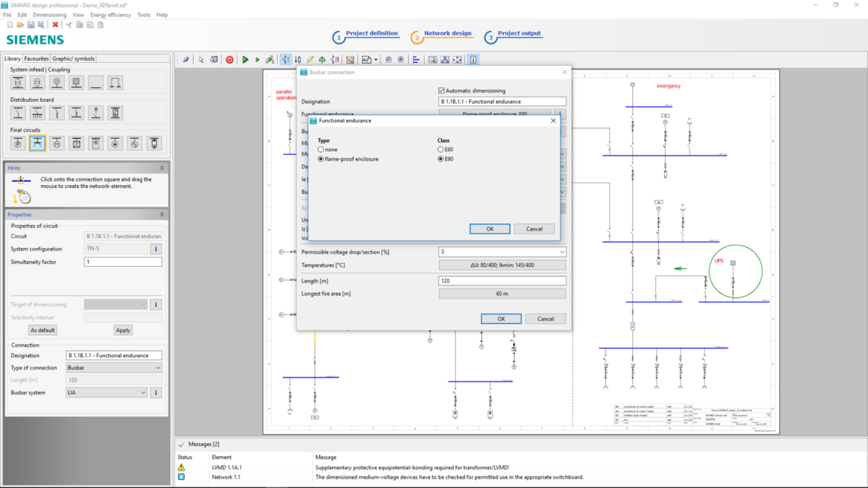
Task: Open the Dimensioning menu
Action: pyautogui.click(x=49, y=14)
